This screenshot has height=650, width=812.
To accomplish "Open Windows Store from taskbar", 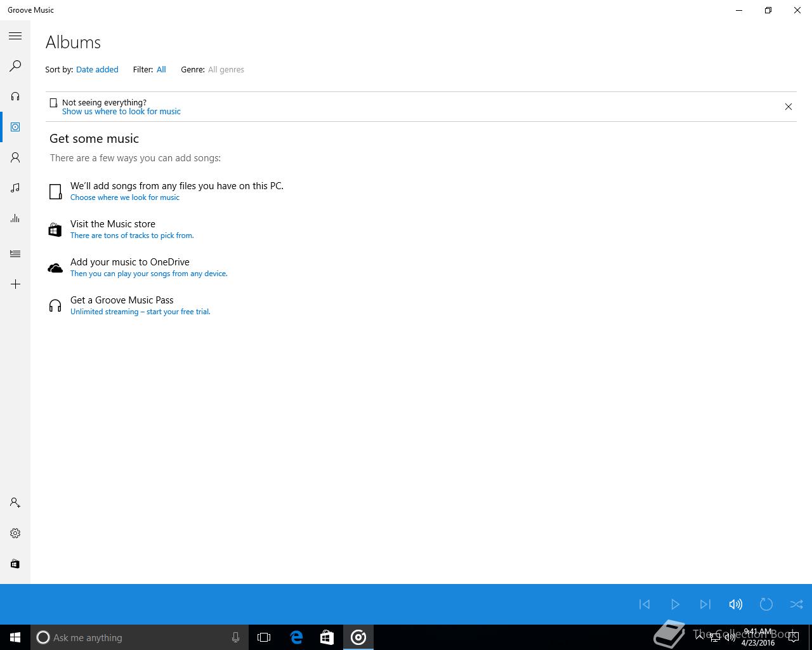I will [327, 637].
